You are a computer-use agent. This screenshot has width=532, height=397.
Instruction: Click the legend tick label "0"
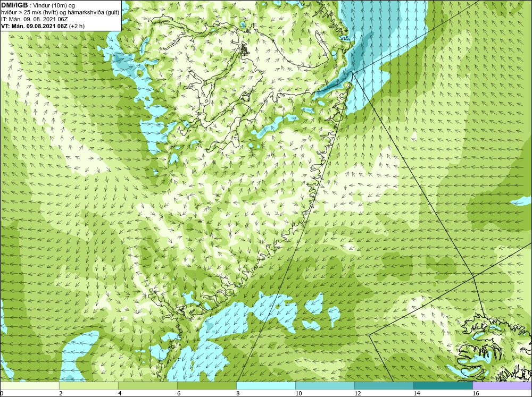pos(2,393)
